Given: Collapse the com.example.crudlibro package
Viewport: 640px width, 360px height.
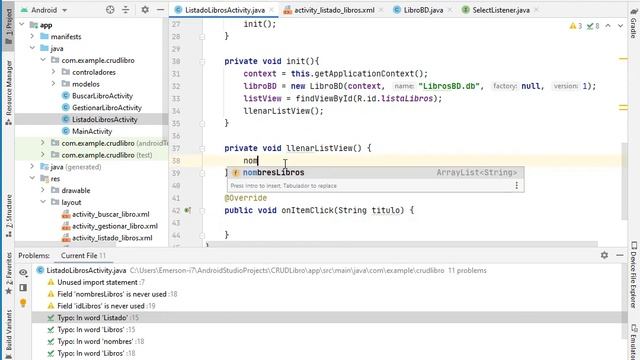Looking at the screenshot, I should pyautogui.click(x=43, y=60).
